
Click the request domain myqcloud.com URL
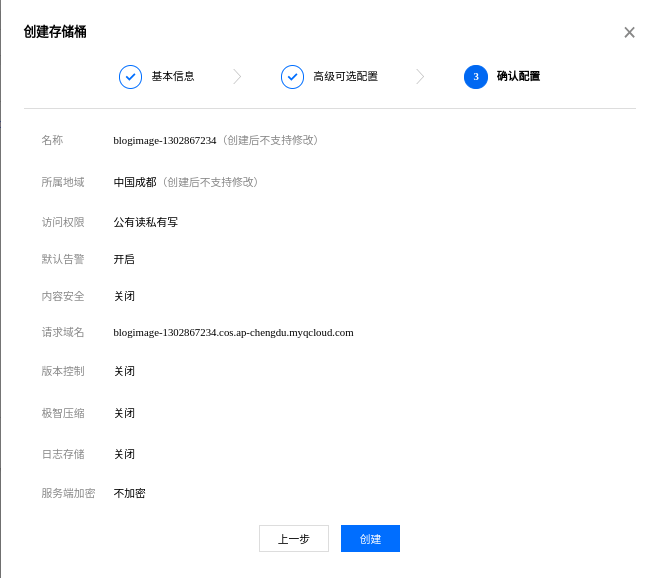pyautogui.click(x=233, y=333)
